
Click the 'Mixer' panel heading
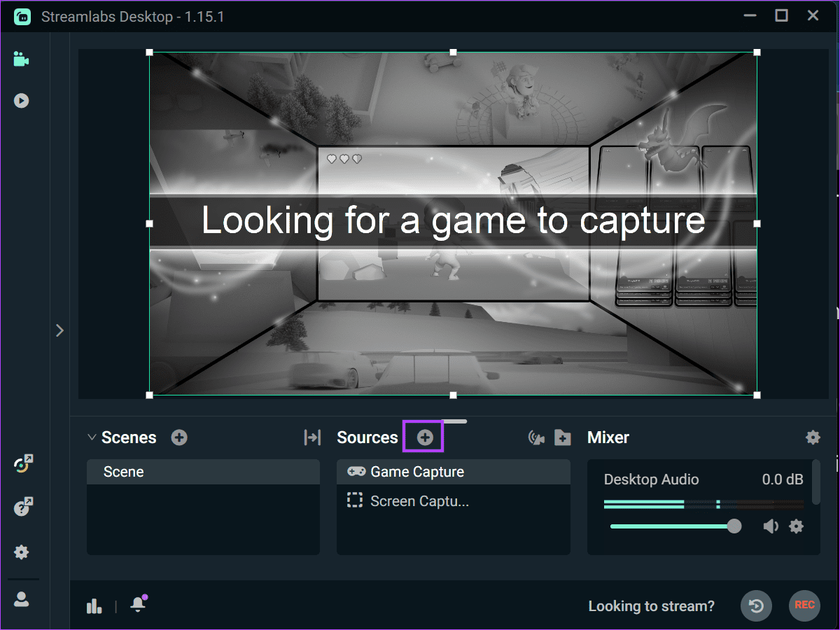[x=608, y=437]
